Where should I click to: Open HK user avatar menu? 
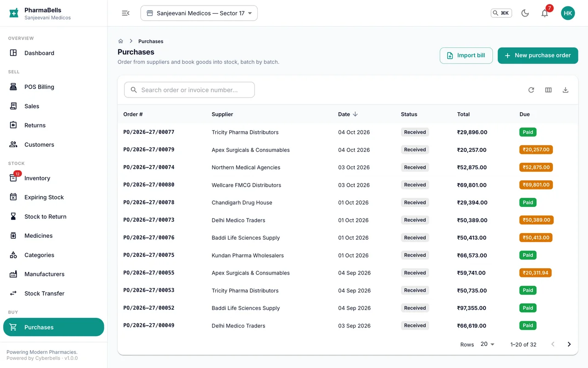pyautogui.click(x=568, y=13)
